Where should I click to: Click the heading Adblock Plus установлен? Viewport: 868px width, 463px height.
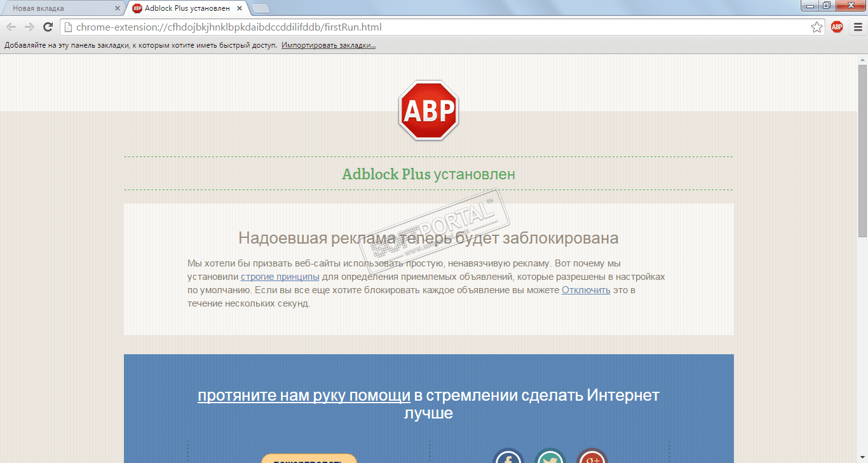coord(428,174)
